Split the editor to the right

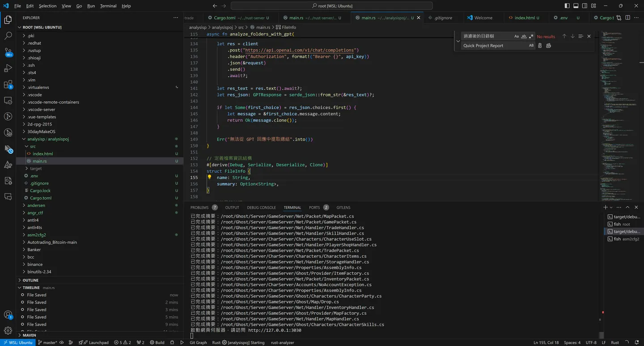coord(628,18)
